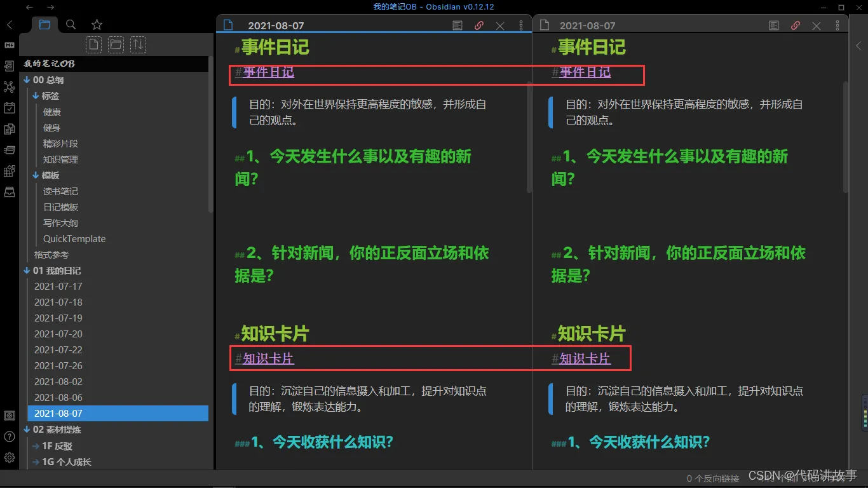Close the right 2021-08-07 pane
The width and height of the screenshot is (868, 488).
(x=817, y=25)
